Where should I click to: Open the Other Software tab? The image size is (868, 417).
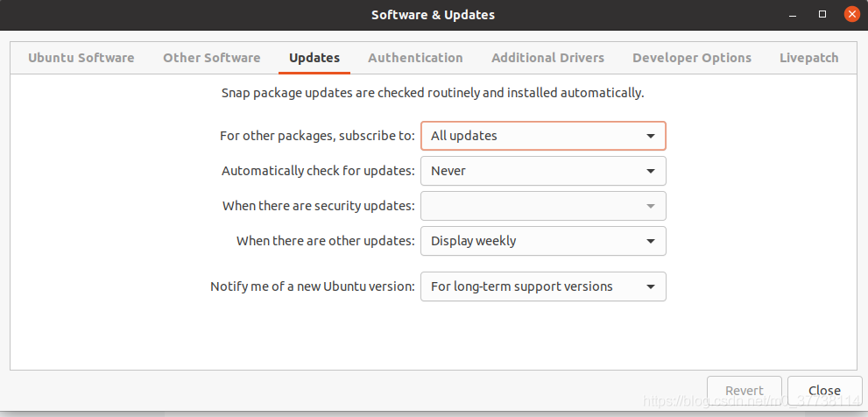tap(211, 58)
